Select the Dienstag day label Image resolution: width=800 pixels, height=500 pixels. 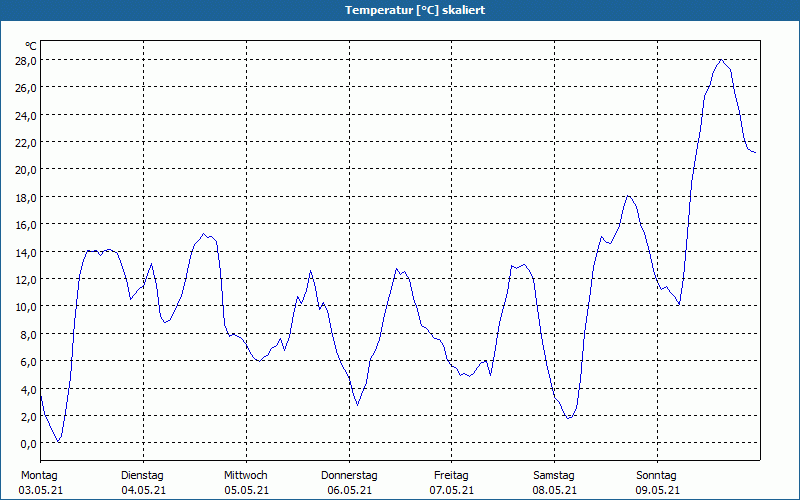coord(142,475)
